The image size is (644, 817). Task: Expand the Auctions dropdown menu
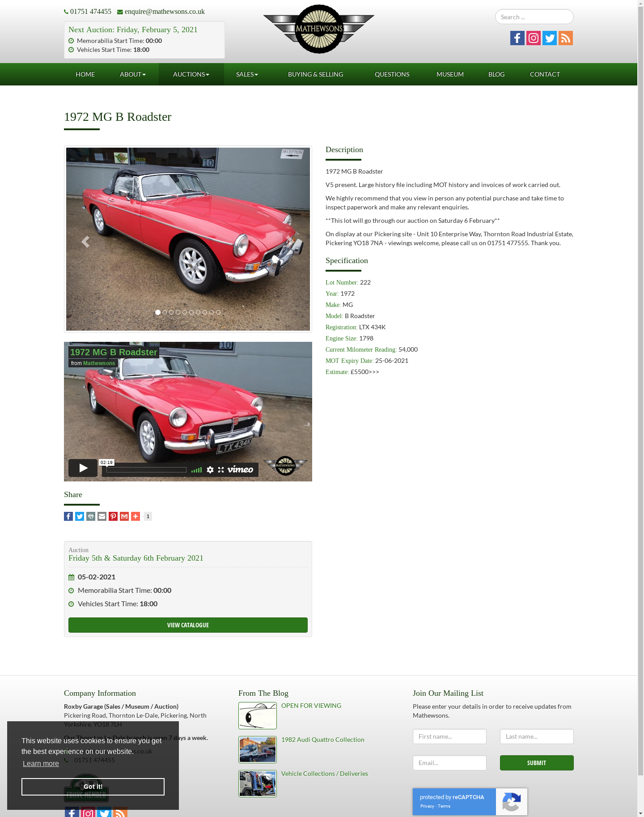191,74
